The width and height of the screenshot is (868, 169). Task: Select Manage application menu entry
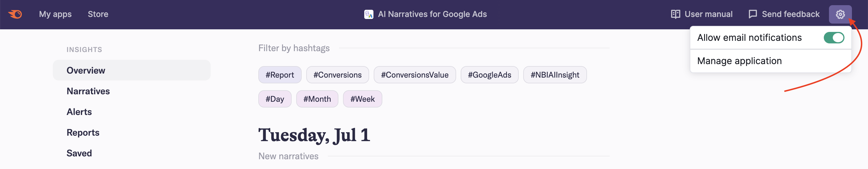pos(739,61)
